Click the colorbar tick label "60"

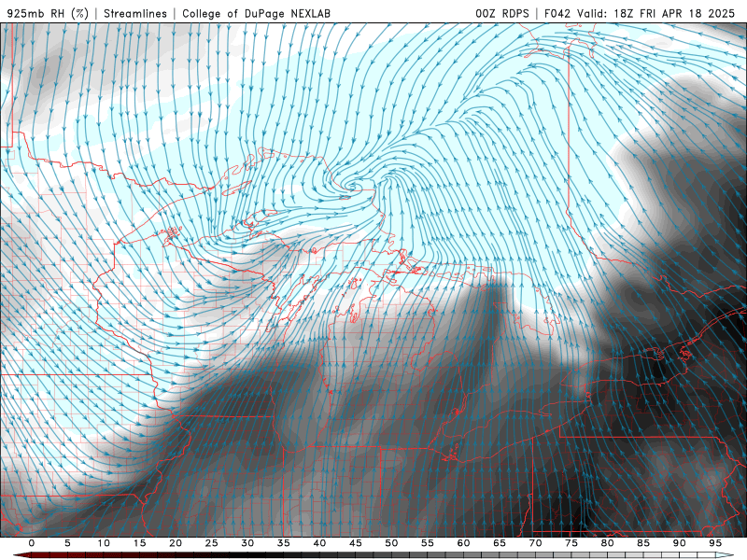pos(463,543)
